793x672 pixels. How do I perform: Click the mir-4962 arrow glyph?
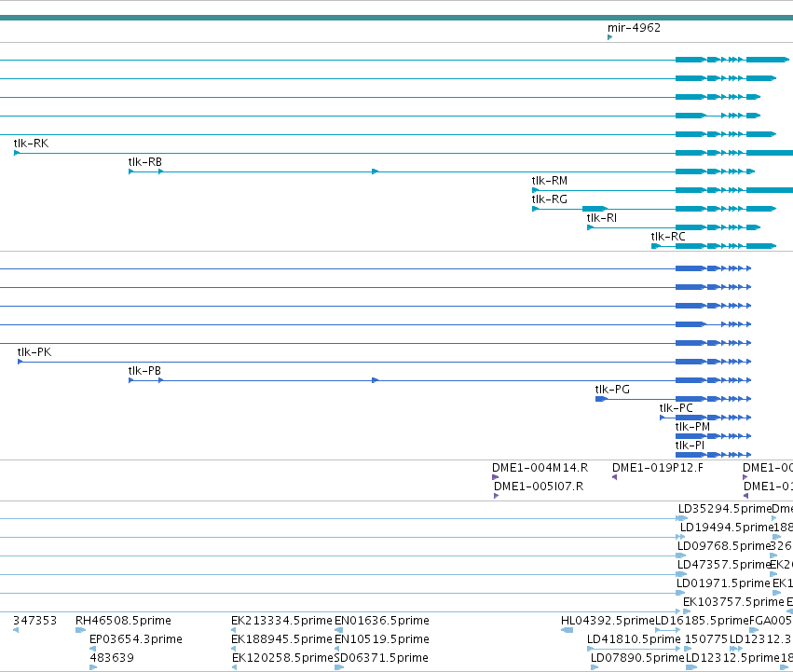610,37
